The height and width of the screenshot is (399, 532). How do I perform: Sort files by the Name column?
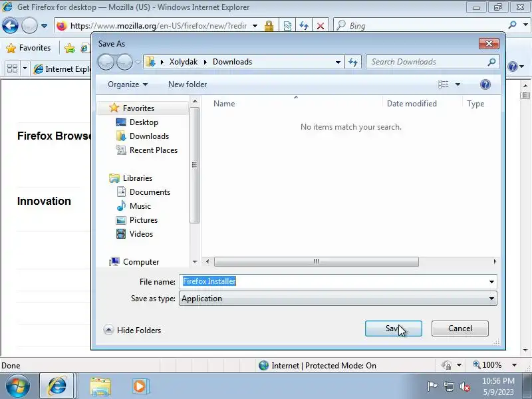(224, 104)
